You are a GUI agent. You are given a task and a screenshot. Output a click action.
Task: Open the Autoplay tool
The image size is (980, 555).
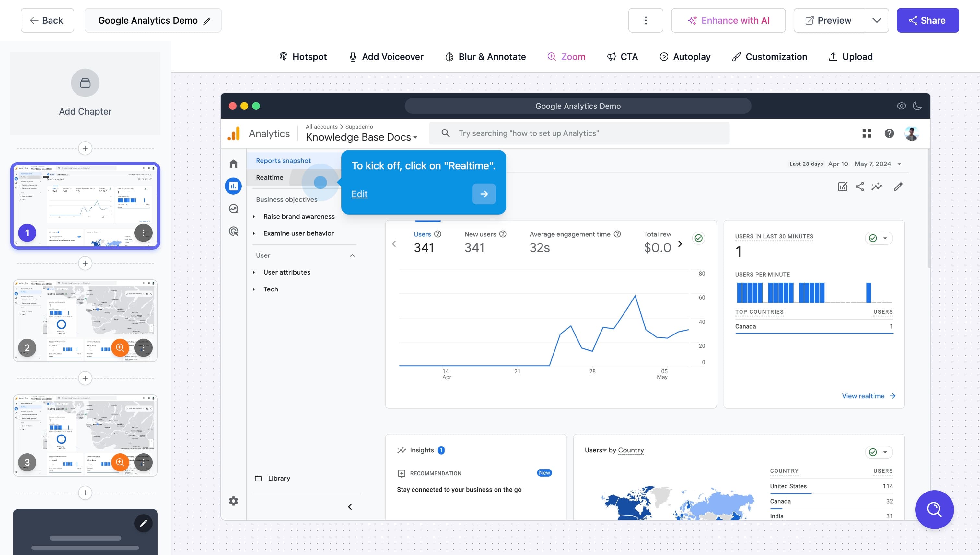click(685, 57)
